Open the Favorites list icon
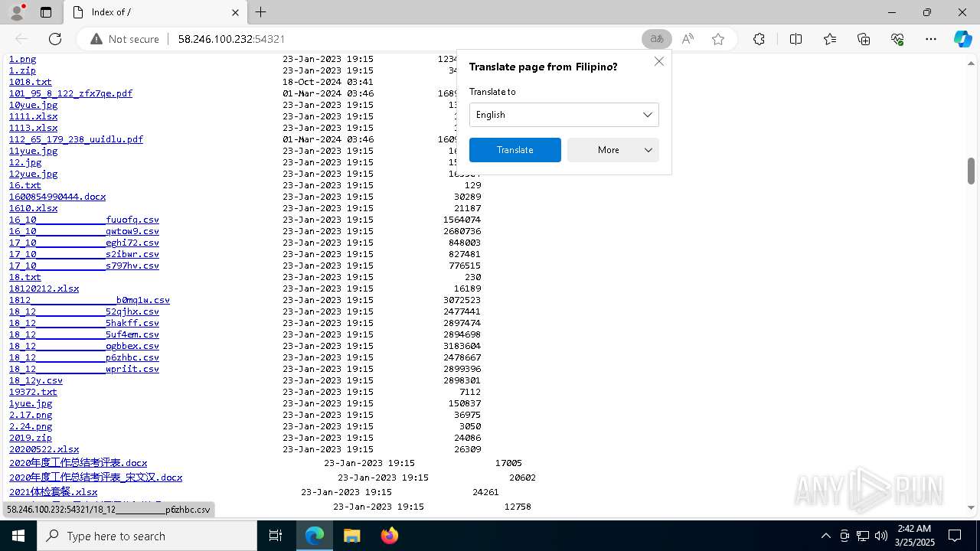The image size is (980, 551). 830,39
